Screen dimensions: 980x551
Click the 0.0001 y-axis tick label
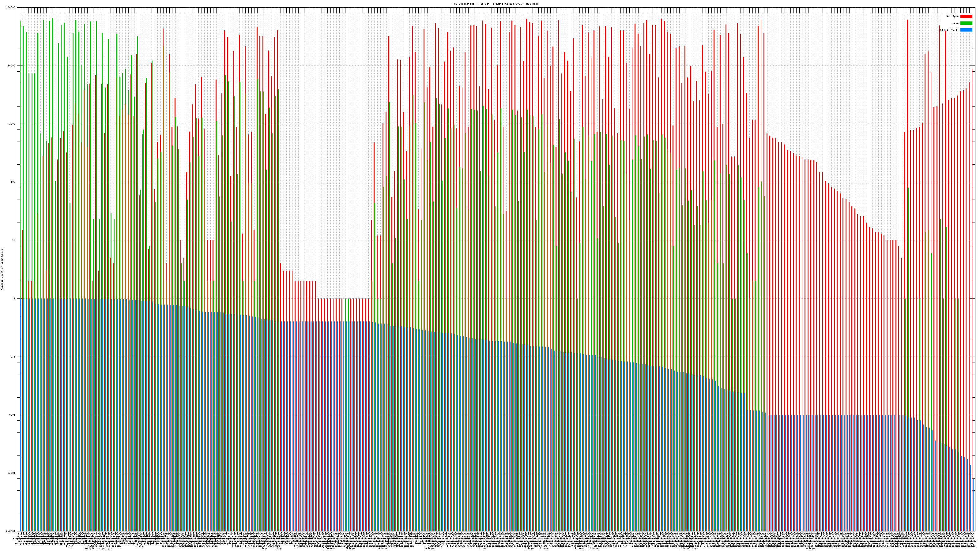(x=11, y=531)
